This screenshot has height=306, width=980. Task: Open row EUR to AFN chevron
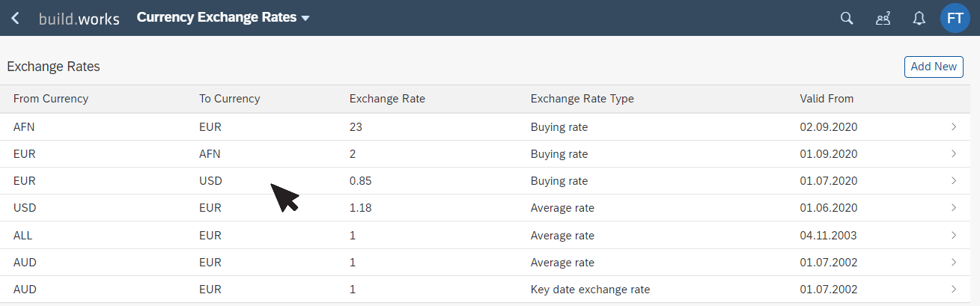tap(954, 154)
